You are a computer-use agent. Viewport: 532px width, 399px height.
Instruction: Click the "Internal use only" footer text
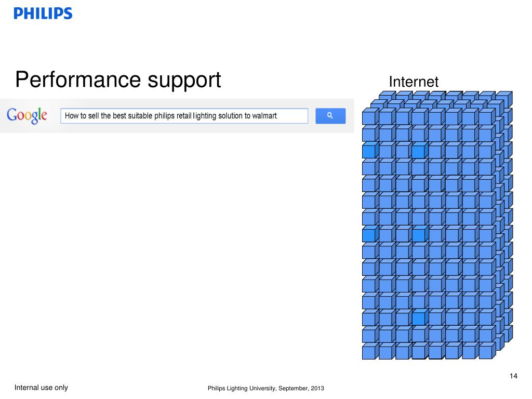point(41,388)
